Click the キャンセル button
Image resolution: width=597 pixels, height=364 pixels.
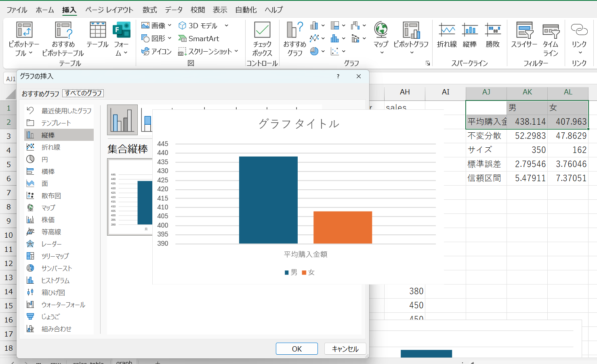(345, 349)
